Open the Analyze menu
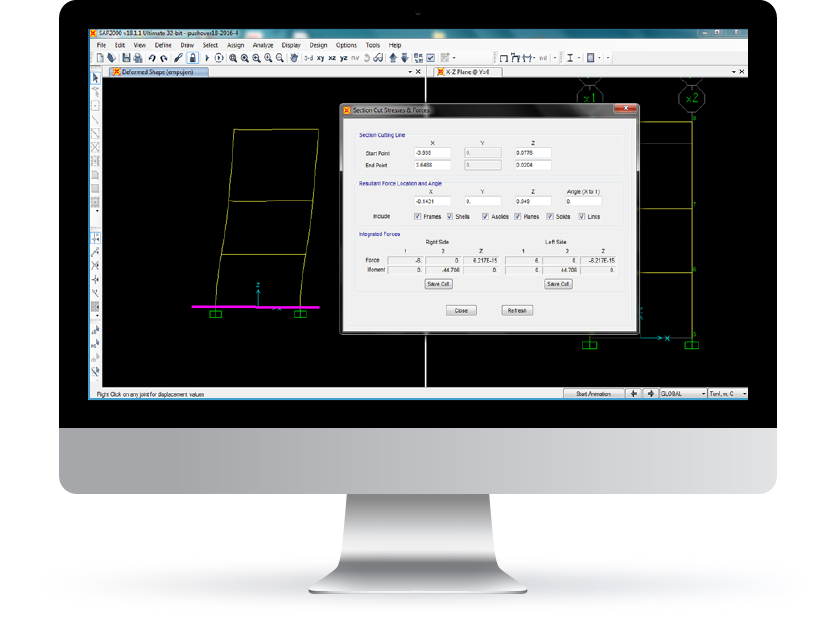The image size is (836, 640). click(263, 45)
